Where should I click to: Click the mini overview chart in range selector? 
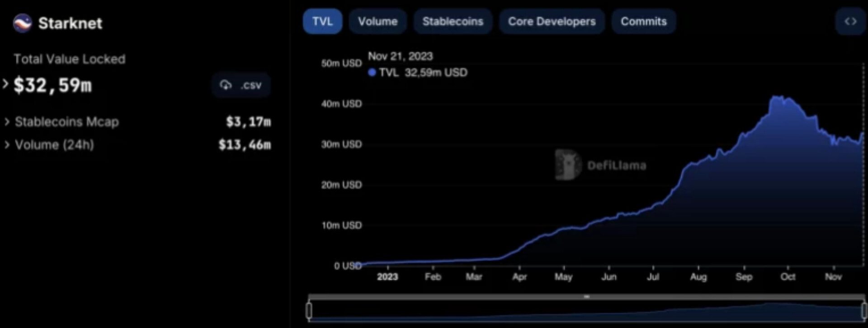(x=586, y=311)
